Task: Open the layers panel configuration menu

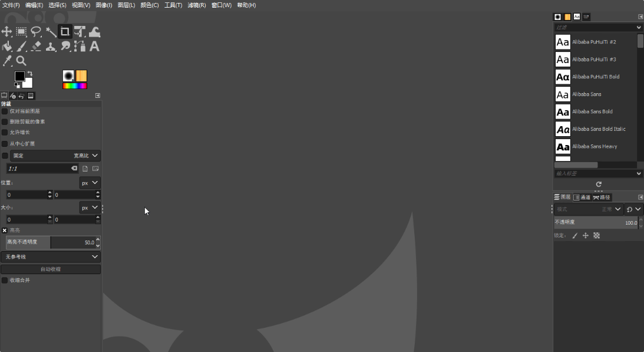Action: point(640,198)
